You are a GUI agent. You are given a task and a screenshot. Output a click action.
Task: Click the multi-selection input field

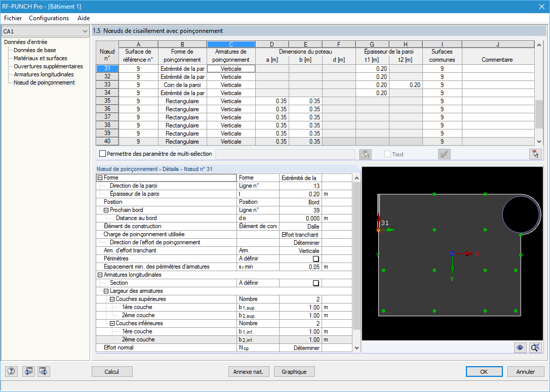click(x=285, y=154)
